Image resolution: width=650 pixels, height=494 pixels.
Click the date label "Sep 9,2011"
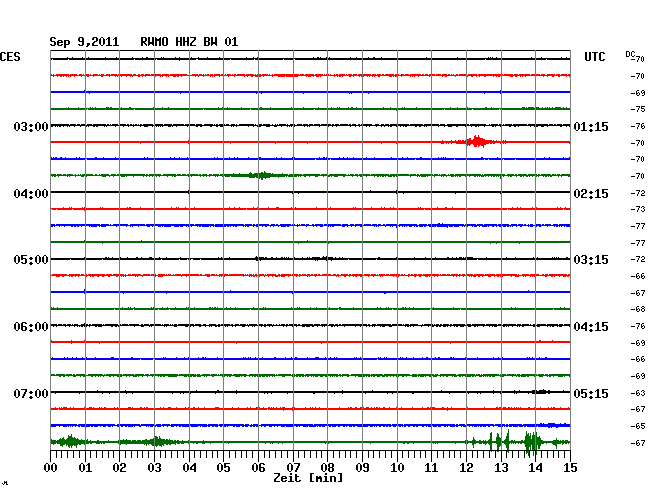pyautogui.click(x=84, y=42)
